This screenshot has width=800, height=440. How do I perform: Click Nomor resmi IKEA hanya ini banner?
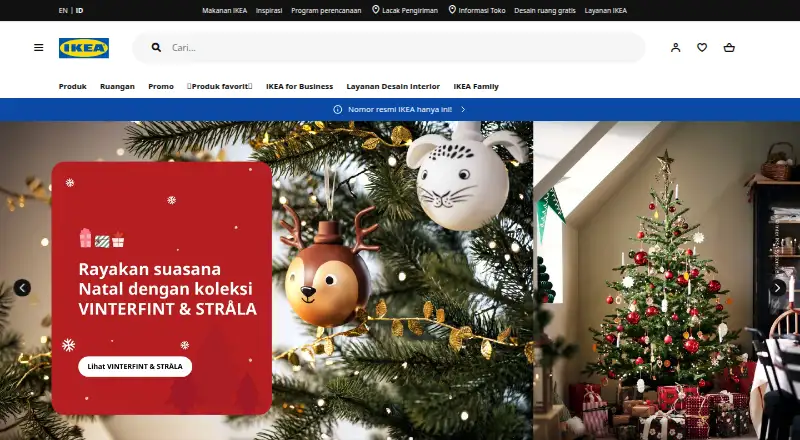click(x=400, y=109)
